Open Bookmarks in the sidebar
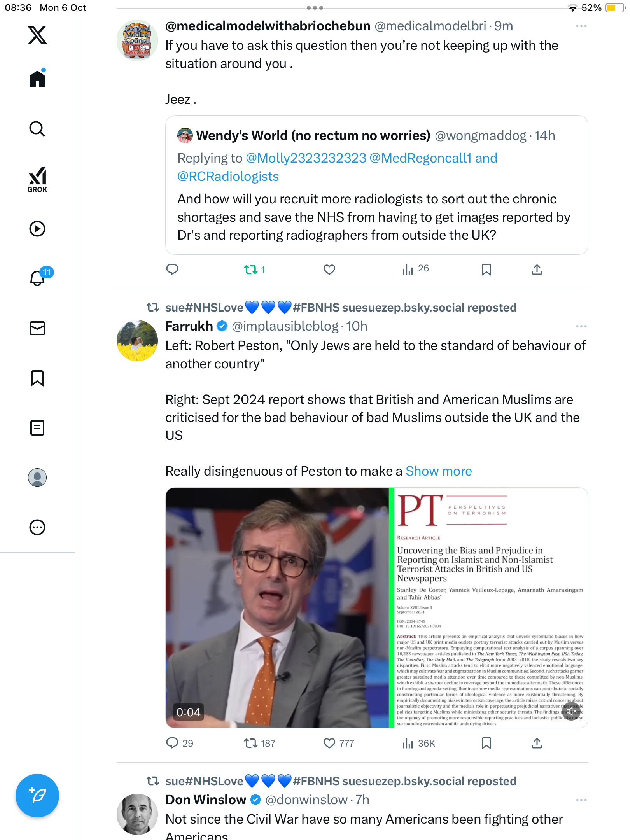Image resolution: width=630 pixels, height=840 pixels. 37,378
